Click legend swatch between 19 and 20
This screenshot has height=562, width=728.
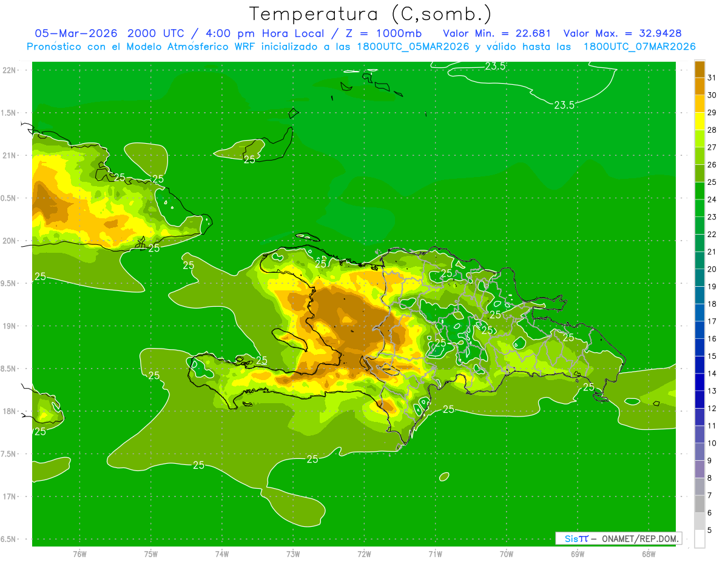pyautogui.click(x=699, y=278)
